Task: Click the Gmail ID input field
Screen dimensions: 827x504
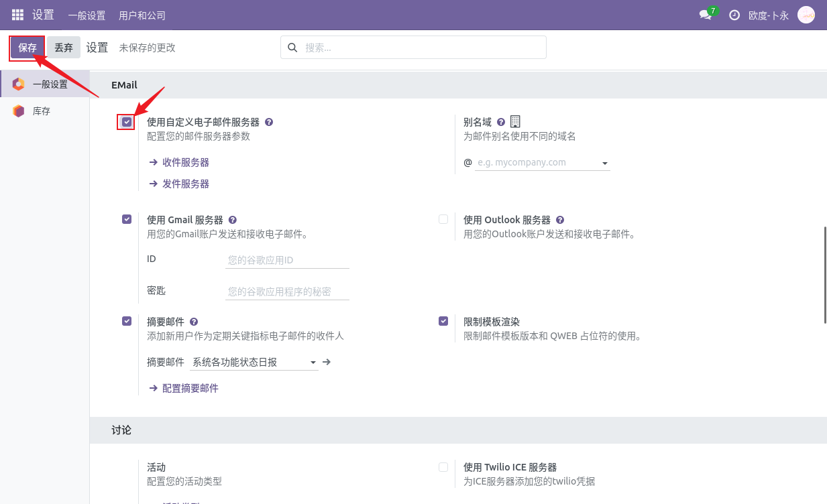Action: coord(287,260)
